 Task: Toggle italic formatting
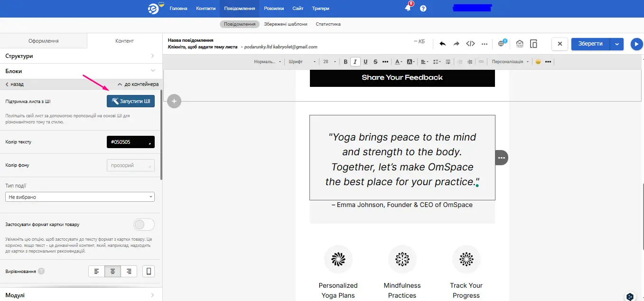(355, 62)
